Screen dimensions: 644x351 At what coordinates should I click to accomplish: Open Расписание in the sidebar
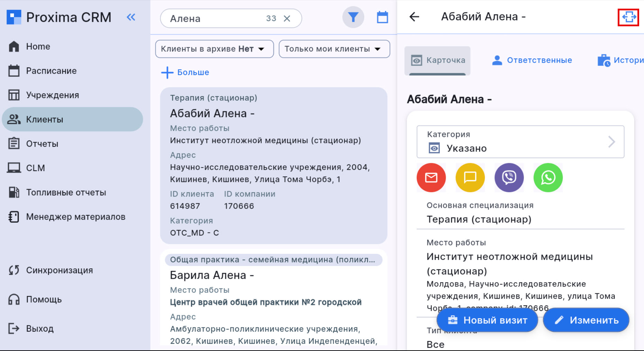click(51, 71)
